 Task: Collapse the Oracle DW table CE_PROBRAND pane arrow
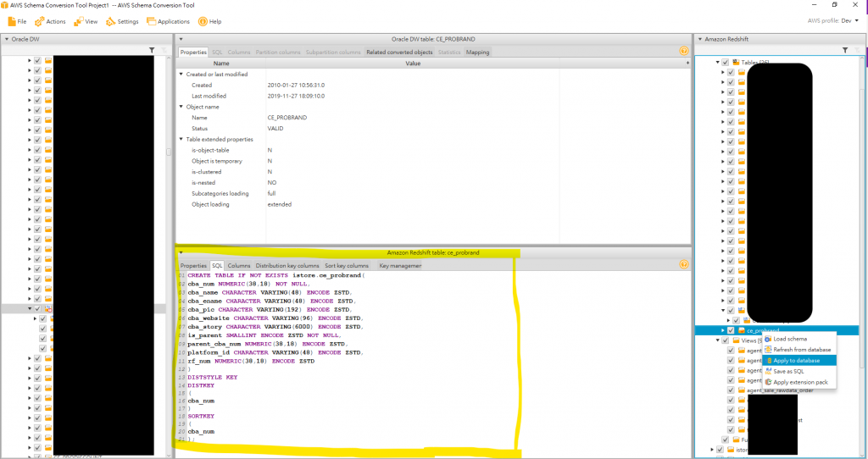click(x=181, y=39)
